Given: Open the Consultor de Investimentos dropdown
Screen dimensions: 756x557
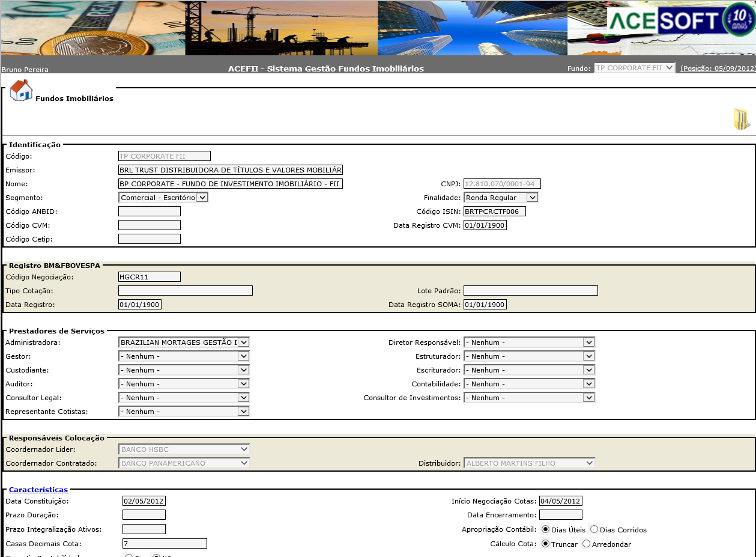Looking at the screenshot, I should [529, 398].
